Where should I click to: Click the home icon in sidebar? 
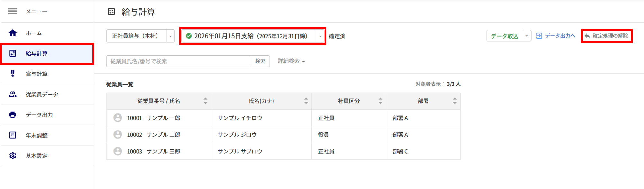click(13, 33)
